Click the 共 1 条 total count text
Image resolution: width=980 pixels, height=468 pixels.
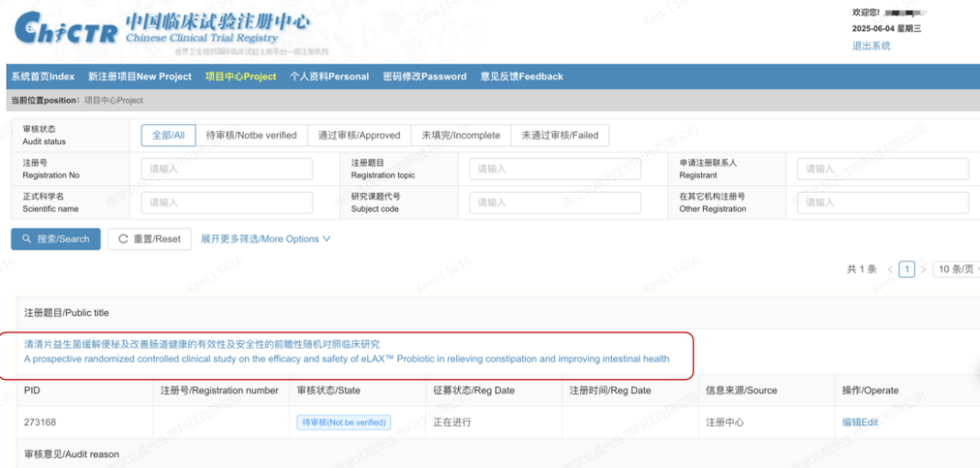coord(862,269)
